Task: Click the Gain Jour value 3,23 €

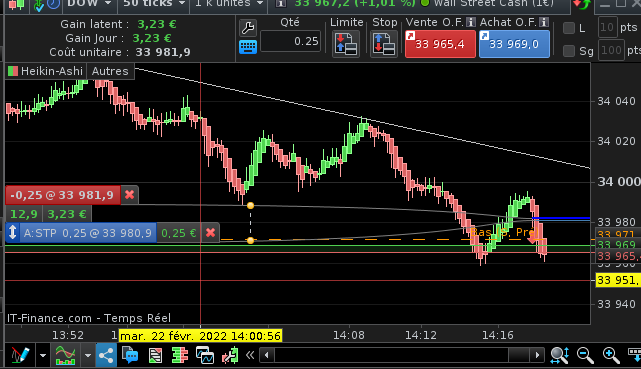Action: point(152,38)
